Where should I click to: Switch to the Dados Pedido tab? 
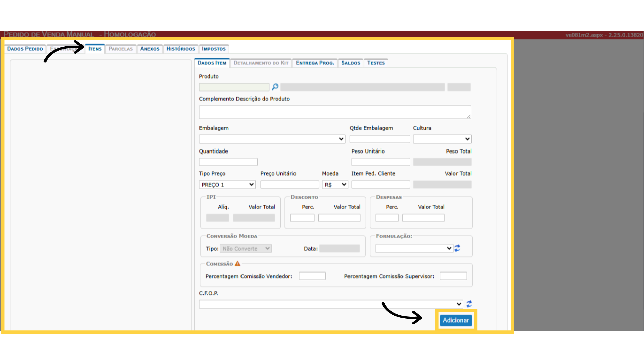25,49
